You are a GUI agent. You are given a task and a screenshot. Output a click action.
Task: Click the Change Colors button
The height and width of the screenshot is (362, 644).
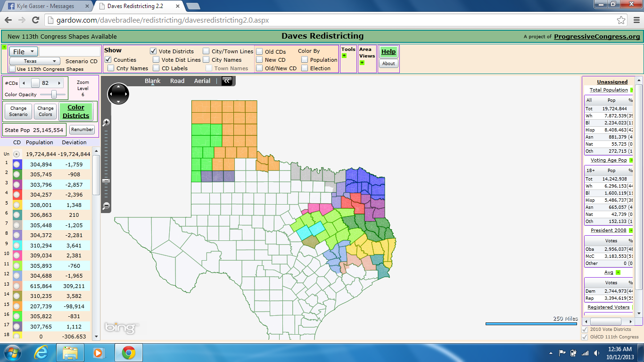pyautogui.click(x=46, y=111)
